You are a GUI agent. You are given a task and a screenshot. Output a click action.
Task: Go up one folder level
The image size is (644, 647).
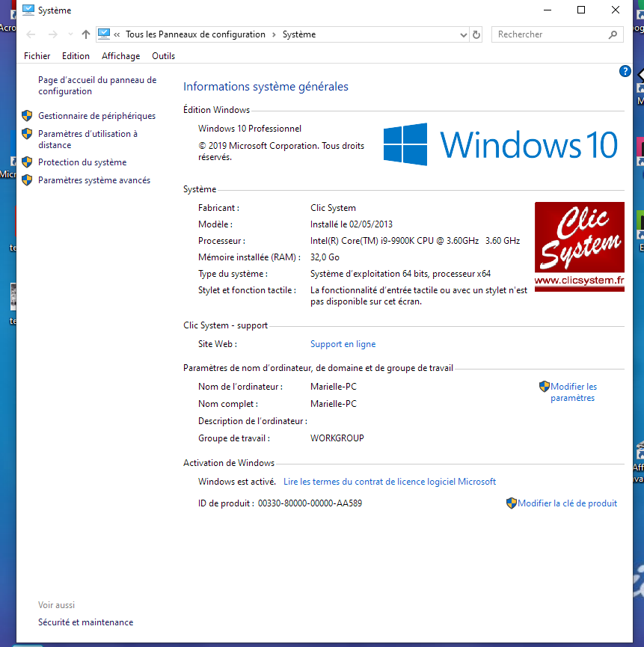click(x=86, y=34)
